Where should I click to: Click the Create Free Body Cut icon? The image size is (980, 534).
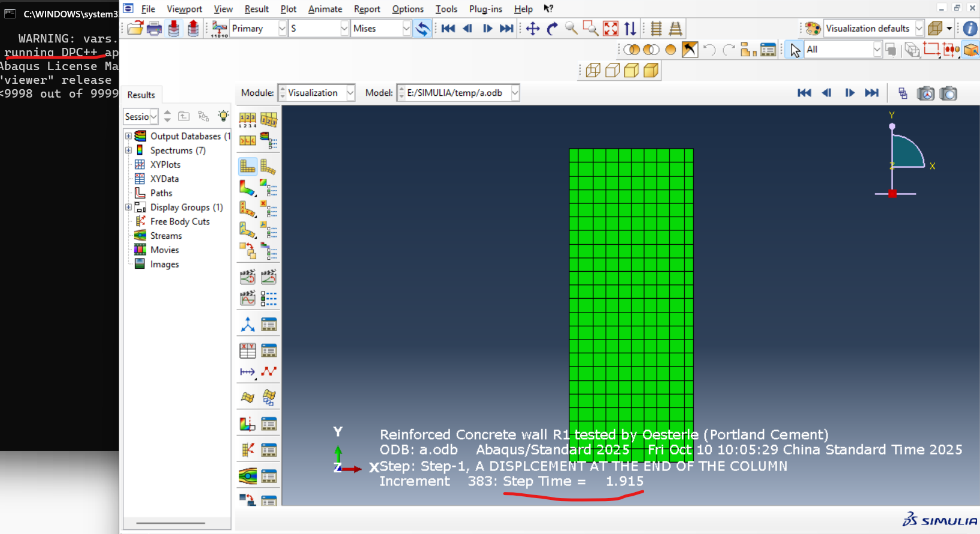coord(248,450)
